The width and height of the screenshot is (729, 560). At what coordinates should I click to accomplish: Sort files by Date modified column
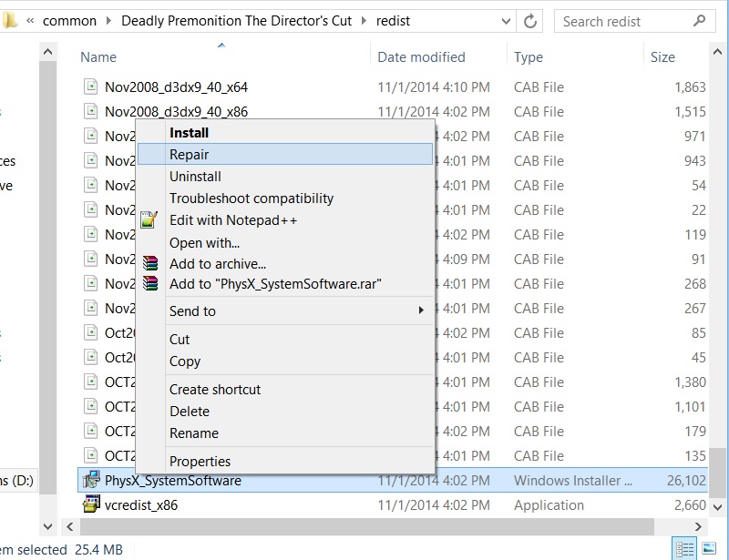click(x=421, y=56)
